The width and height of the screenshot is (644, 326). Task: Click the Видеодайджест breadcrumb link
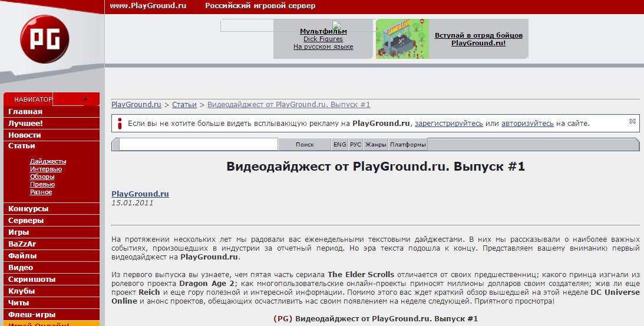289,105
